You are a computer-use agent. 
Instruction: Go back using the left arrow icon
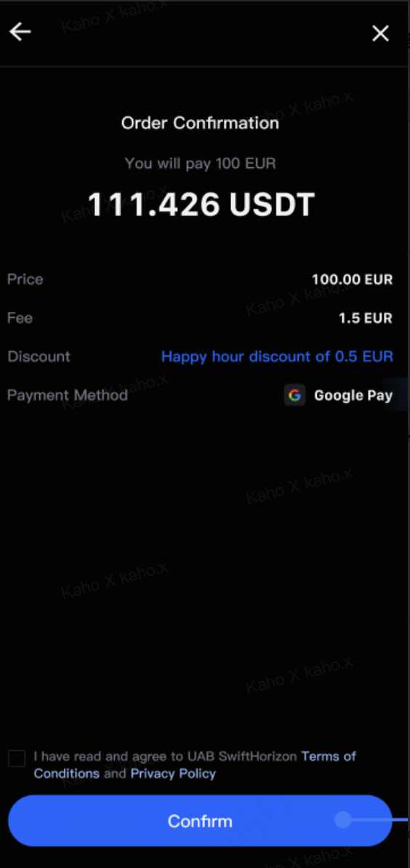click(20, 32)
